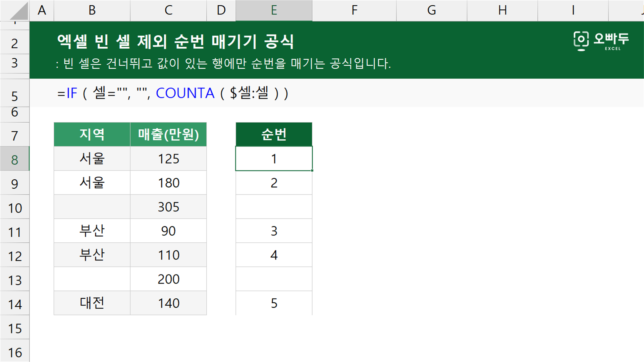
Task: Select column F header
Action: pyautogui.click(x=354, y=10)
